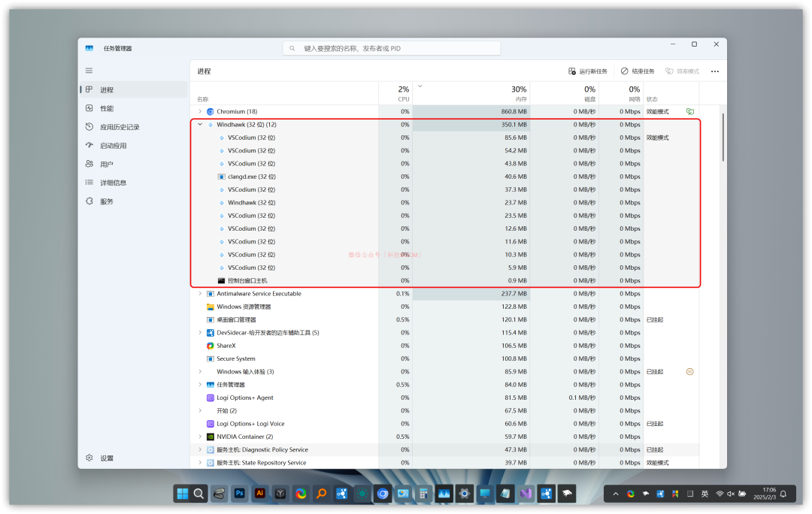Select the Windows 资源管理器 process row
The image size is (812, 514).
click(x=445, y=307)
